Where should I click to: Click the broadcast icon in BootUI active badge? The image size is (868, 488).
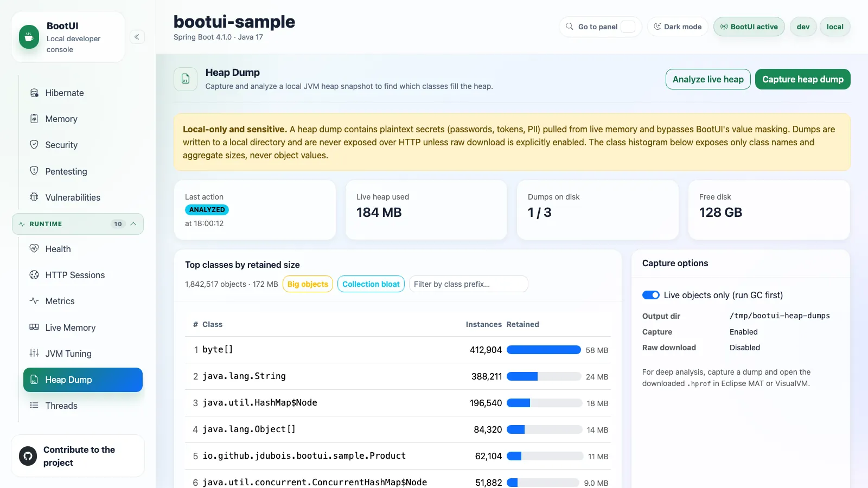(724, 27)
